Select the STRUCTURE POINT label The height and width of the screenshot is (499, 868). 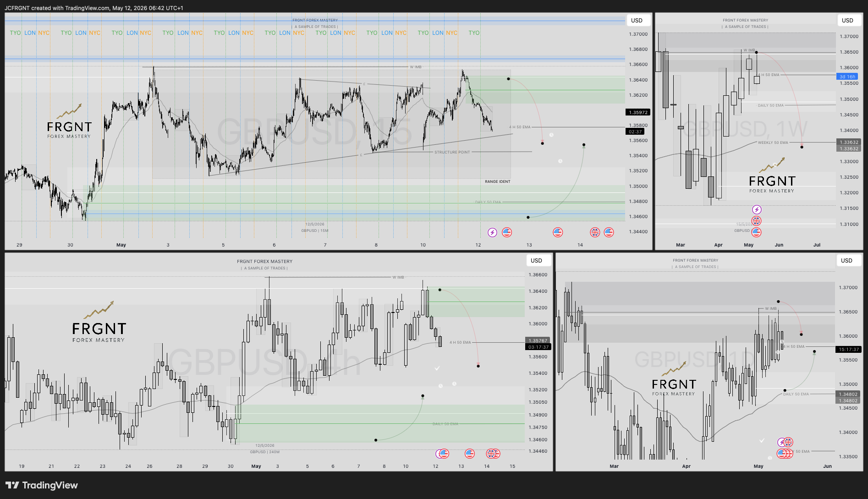point(452,152)
